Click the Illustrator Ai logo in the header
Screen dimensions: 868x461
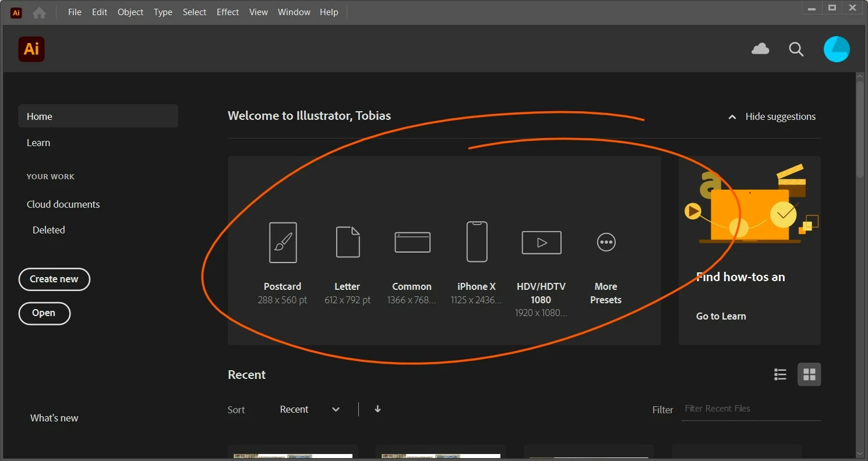[x=31, y=49]
